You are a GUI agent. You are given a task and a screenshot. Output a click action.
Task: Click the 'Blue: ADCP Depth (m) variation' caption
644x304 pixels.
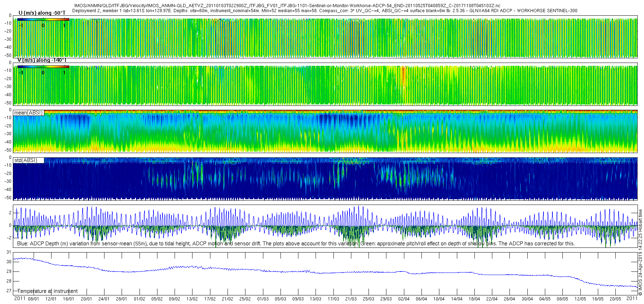point(296,244)
